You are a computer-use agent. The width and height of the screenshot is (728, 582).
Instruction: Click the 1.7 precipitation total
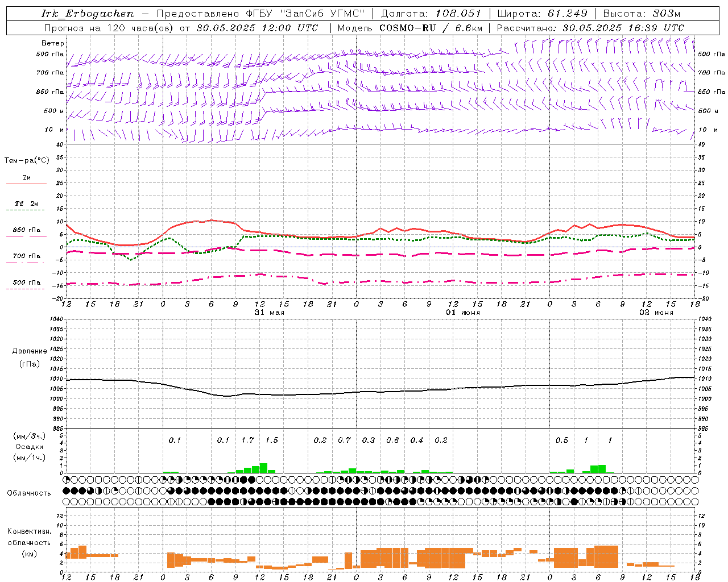pyautogui.click(x=247, y=440)
